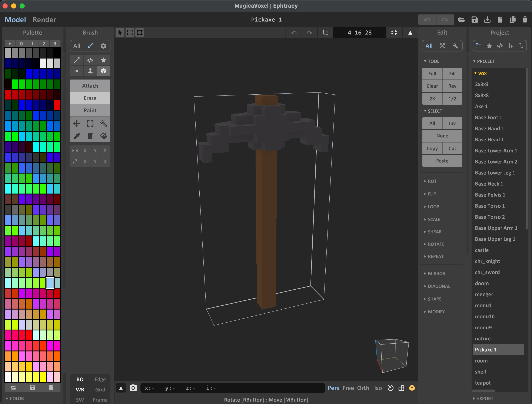532x404 pixels.
Task: Click the trash remove color icon
Action: (x=90, y=136)
